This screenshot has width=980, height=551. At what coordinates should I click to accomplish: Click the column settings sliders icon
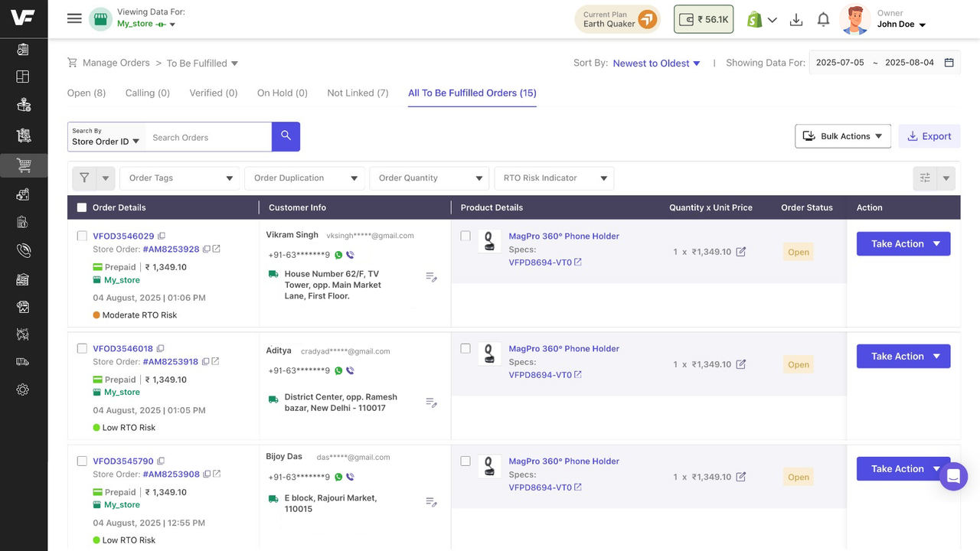925,178
